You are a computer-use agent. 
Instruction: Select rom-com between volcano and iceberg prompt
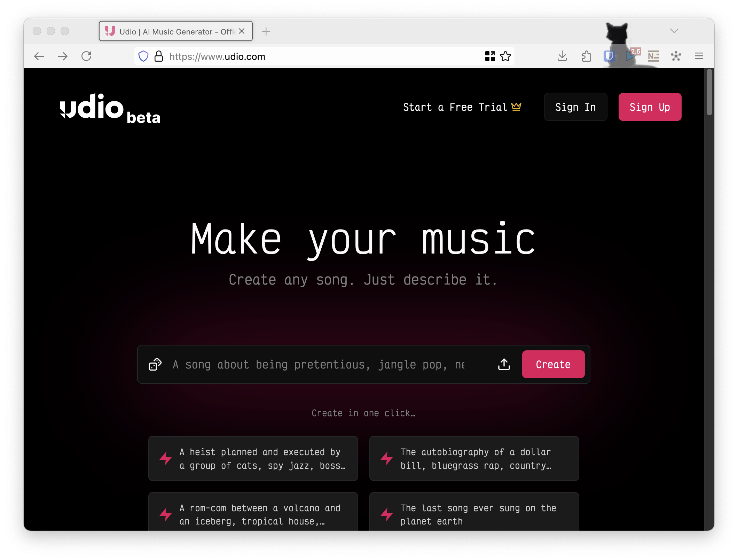tap(253, 512)
